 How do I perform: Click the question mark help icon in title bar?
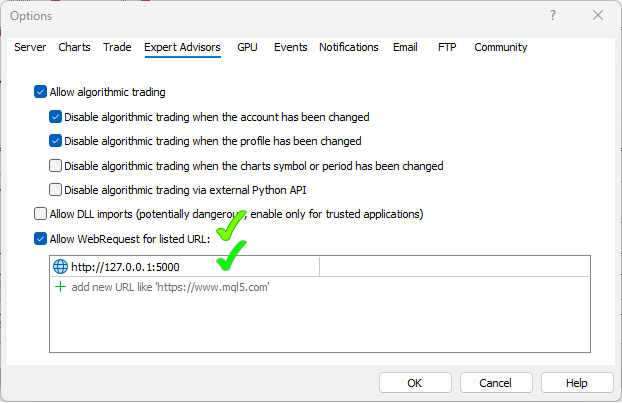click(551, 16)
